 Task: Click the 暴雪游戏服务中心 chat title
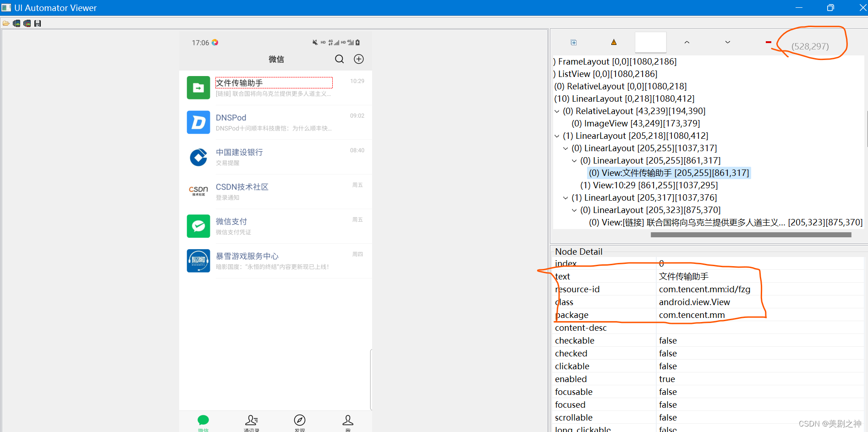coord(247,256)
